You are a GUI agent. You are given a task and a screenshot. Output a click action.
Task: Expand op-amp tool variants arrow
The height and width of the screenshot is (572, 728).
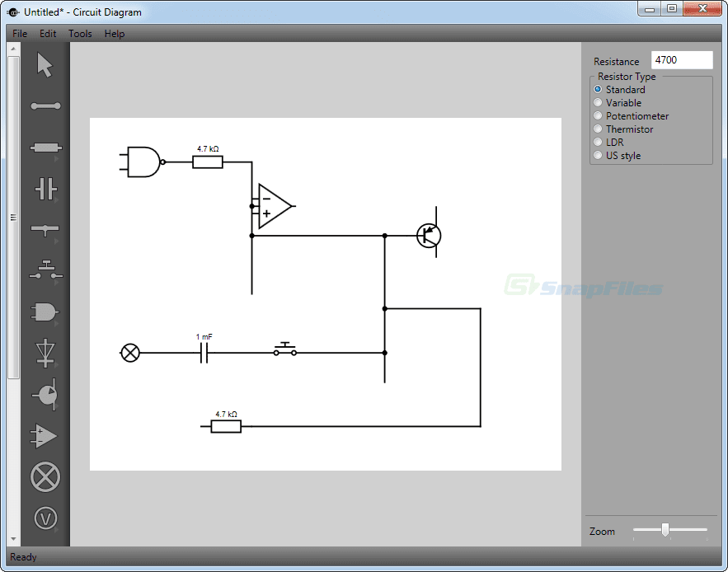point(57,447)
